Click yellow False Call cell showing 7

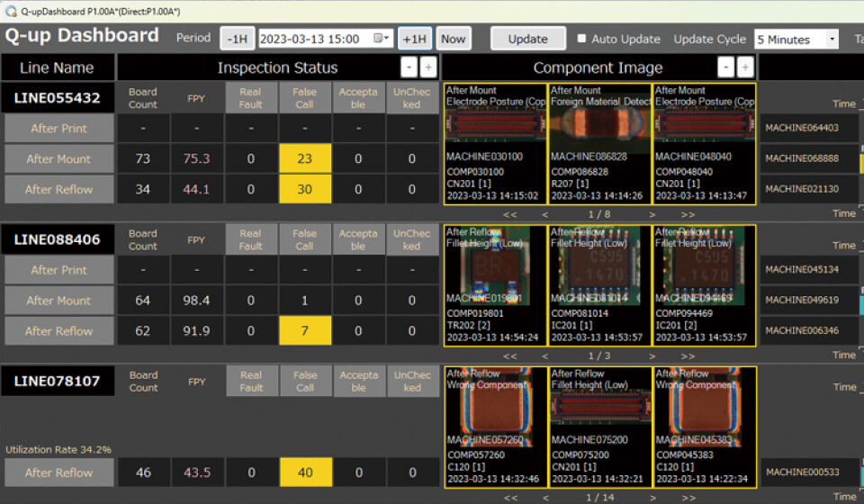pos(305,330)
